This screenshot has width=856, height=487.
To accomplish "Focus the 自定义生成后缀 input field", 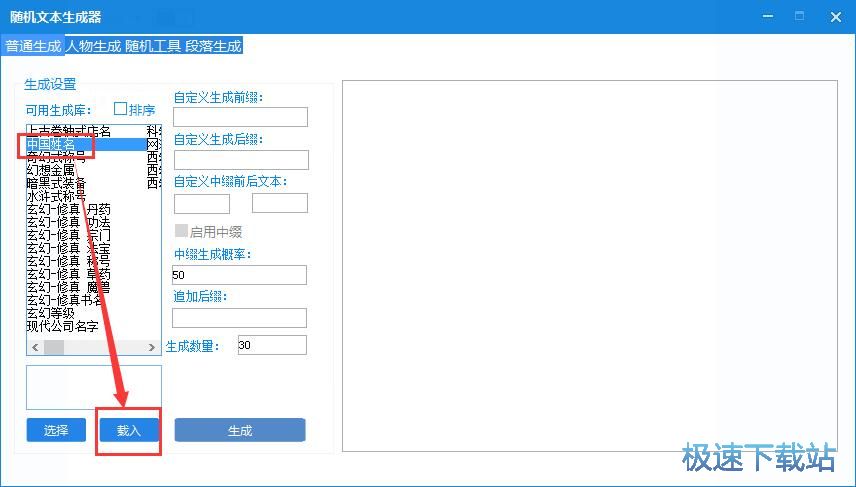I will [241, 160].
